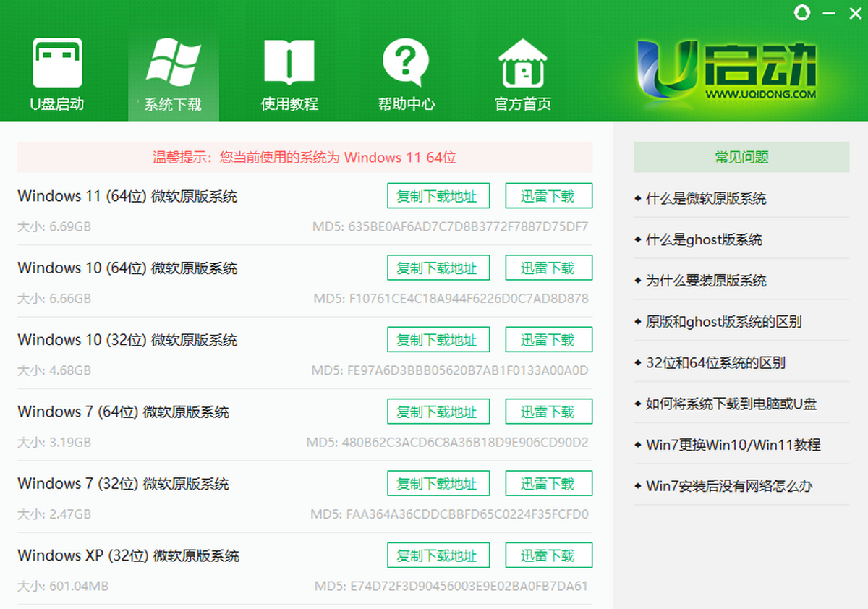868x609 pixels.
Task: Start 迅雷下载 for Windows 7 32位
Action: 548,483
